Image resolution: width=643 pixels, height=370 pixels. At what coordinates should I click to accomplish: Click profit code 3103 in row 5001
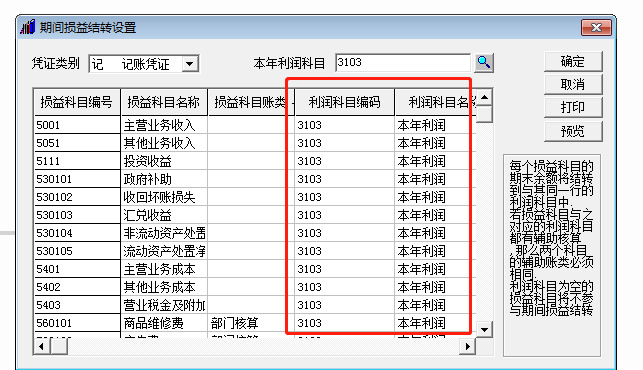point(344,125)
